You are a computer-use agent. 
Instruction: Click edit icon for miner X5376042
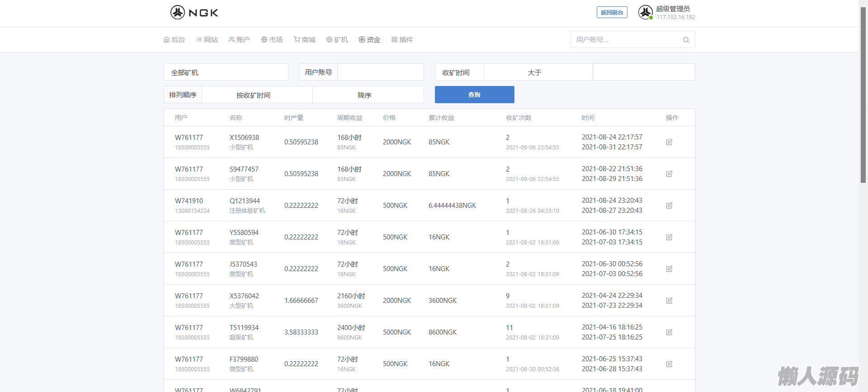669,301
